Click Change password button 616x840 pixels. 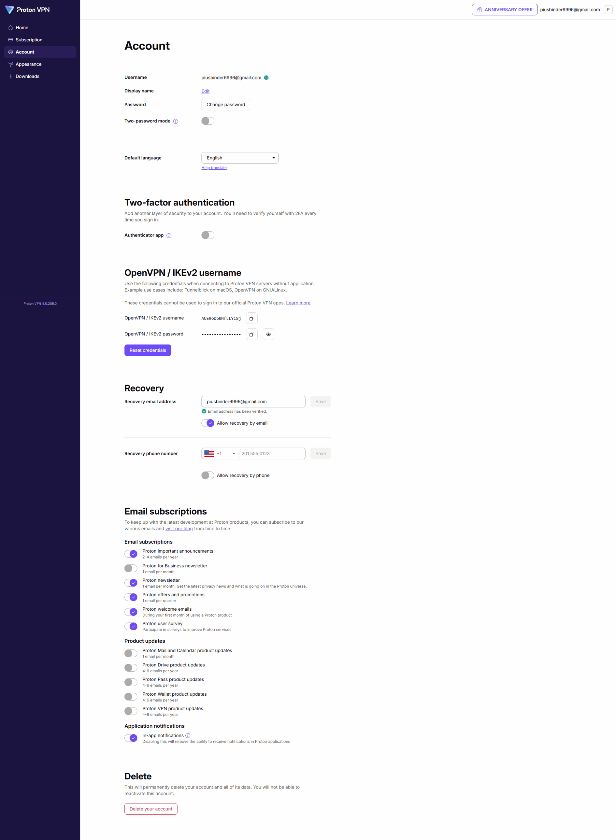point(225,105)
